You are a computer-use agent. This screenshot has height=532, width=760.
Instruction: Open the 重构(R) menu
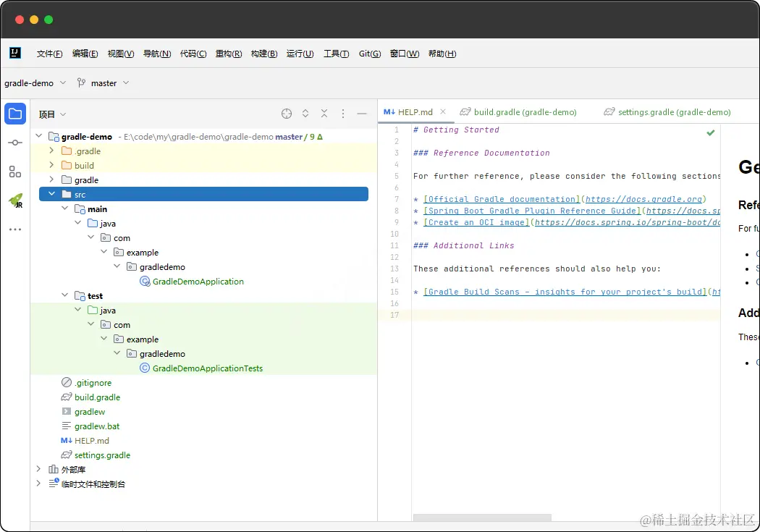(x=229, y=54)
